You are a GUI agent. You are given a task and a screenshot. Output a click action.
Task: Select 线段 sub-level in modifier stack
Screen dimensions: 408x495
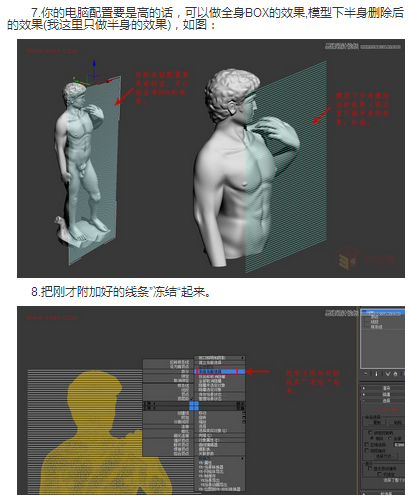click(375, 322)
